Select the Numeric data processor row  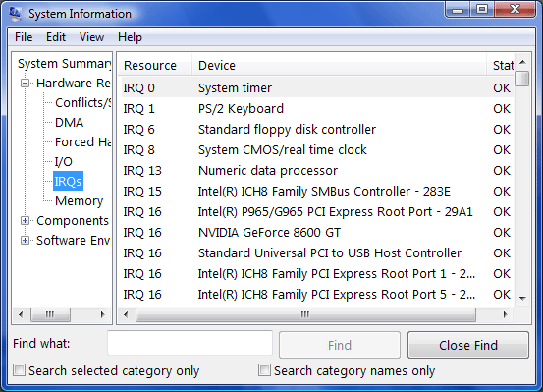click(316, 171)
